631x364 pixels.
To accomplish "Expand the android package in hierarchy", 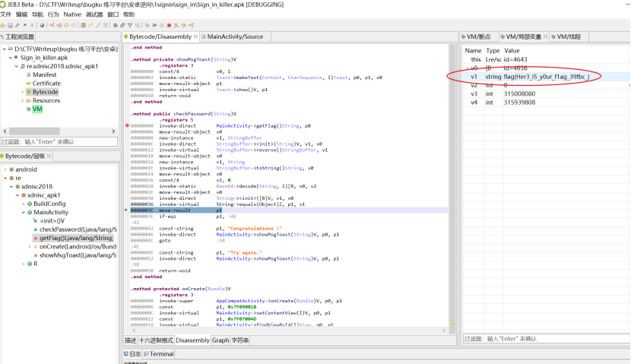I will tap(5, 169).
